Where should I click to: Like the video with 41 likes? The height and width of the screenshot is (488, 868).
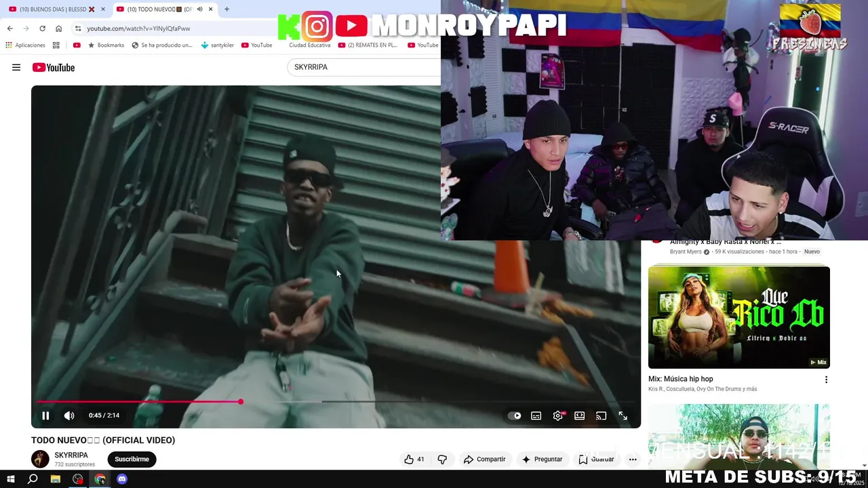[x=414, y=459]
